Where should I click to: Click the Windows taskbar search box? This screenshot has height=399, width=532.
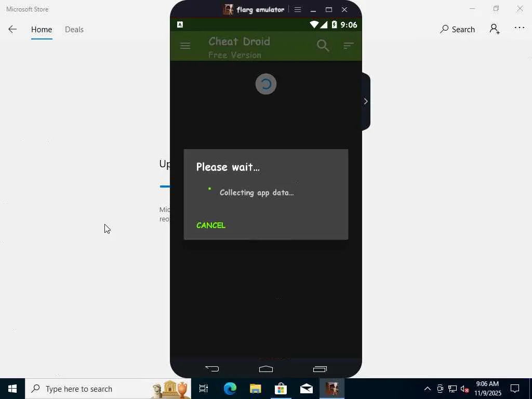coord(108,389)
